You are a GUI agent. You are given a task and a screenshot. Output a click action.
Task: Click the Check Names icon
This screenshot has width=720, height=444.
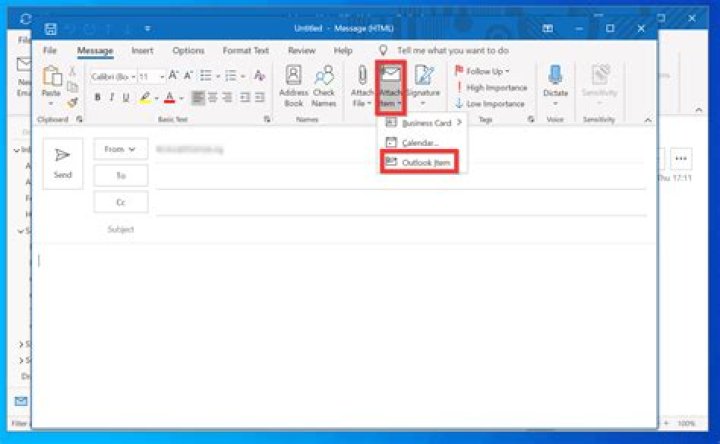click(324, 85)
